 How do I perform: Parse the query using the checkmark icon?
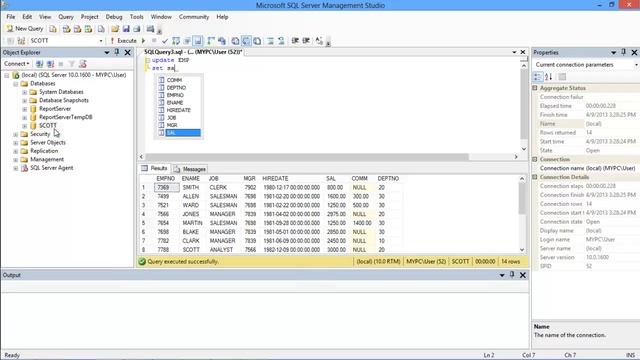click(x=165, y=41)
